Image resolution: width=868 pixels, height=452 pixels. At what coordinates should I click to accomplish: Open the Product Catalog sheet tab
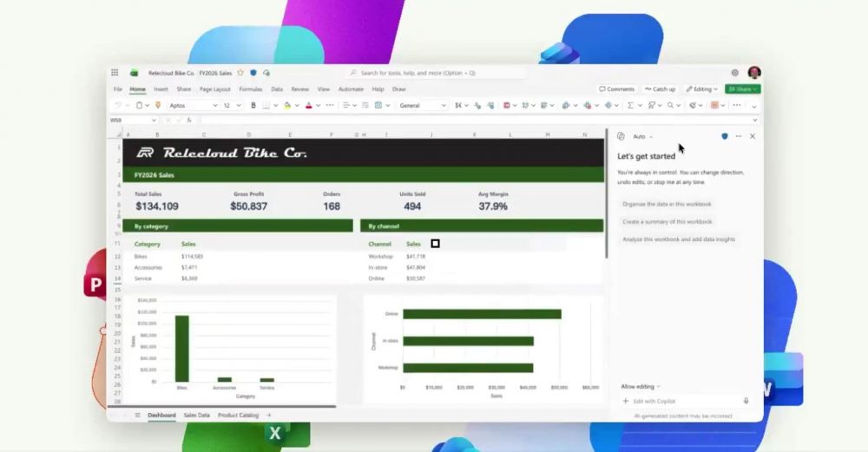pyautogui.click(x=238, y=415)
